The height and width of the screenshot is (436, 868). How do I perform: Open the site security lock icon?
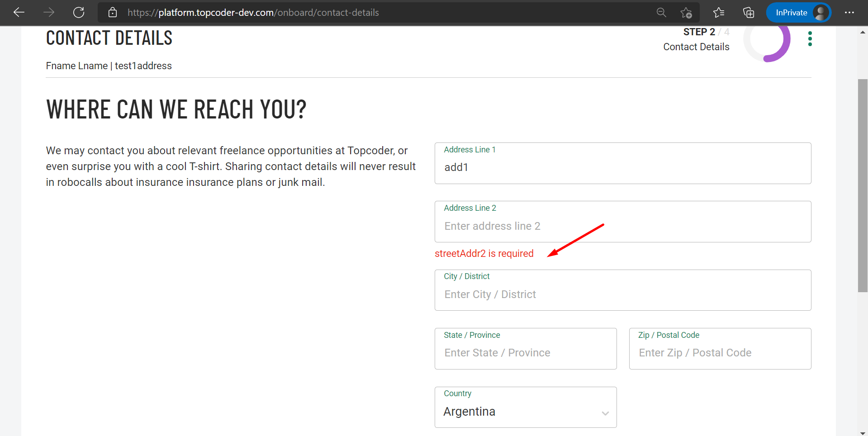113,12
